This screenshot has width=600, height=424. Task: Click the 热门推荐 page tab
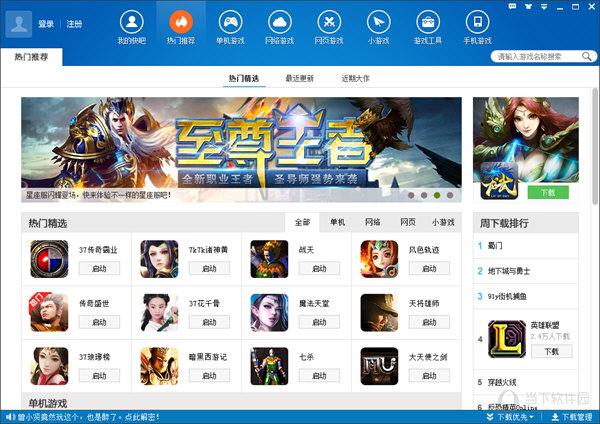pos(31,57)
